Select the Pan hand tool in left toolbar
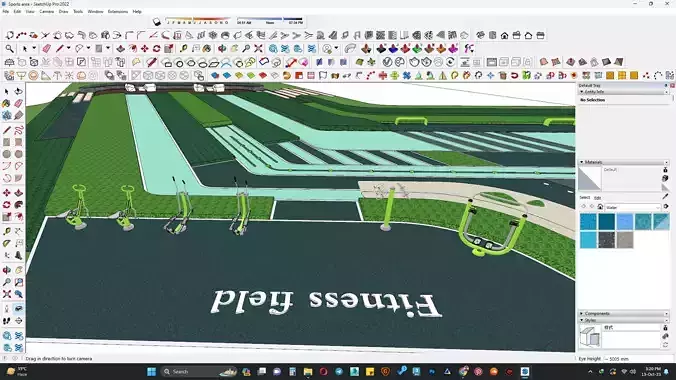This screenshot has width=676, height=380. [x=19, y=270]
